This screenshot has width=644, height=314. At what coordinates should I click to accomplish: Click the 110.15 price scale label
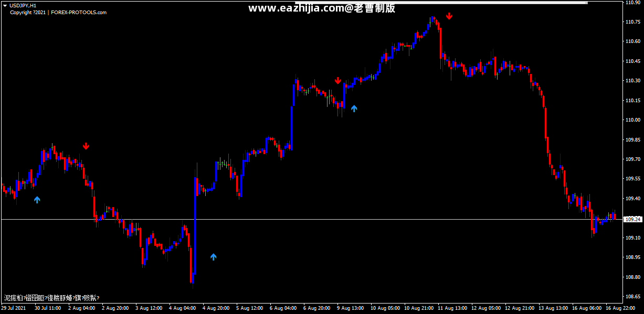point(633,101)
